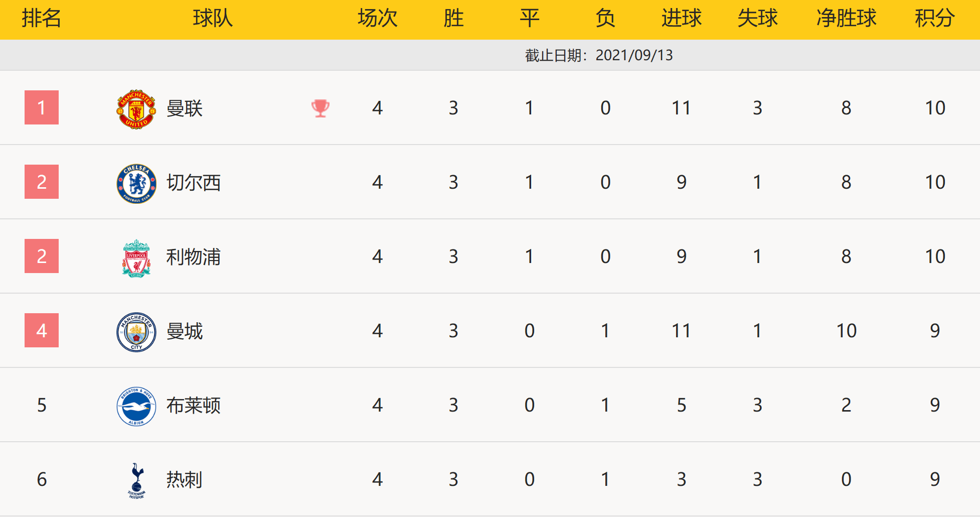Click the Liverpool club crest
980x517 pixels.
[136, 258]
